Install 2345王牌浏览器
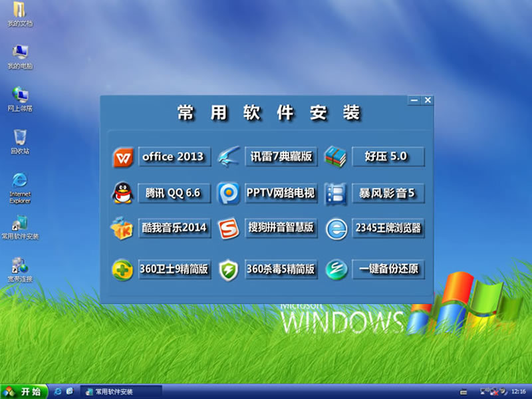This screenshot has height=399, width=532. pyautogui.click(x=388, y=228)
